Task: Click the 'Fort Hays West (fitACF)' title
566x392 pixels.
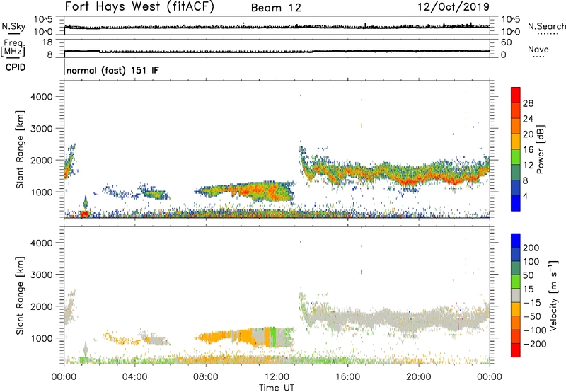Action: pos(139,7)
